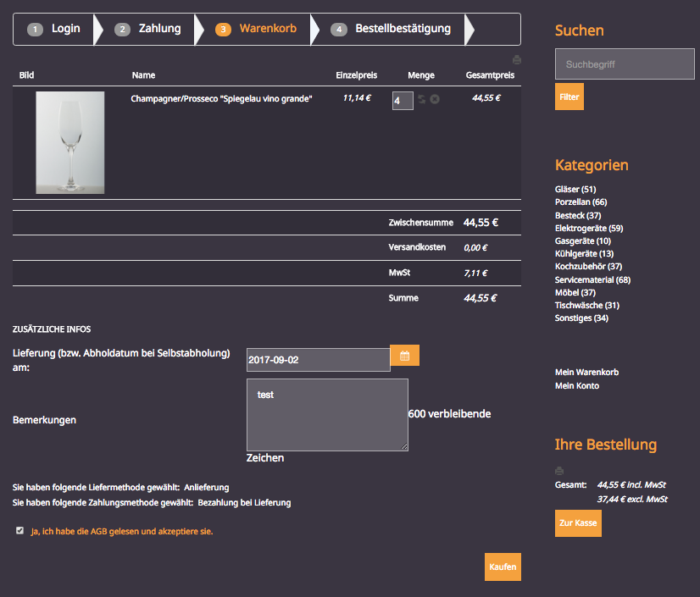Click the print icon under Ihre Bestellung

click(x=558, y=470)
